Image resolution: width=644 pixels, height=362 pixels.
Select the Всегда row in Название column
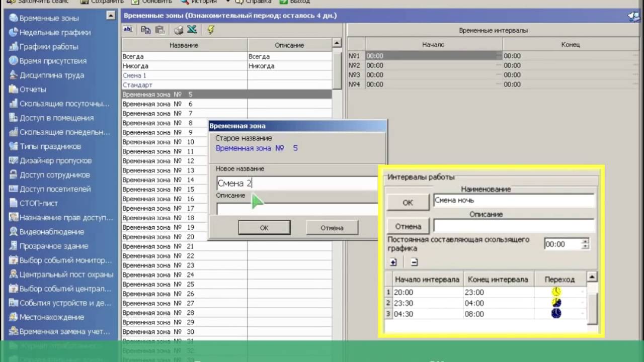coord(184,56)
